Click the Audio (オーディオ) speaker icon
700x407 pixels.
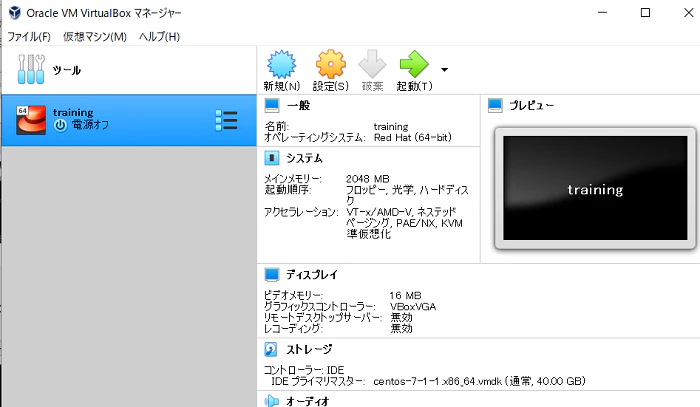point(271,401)
